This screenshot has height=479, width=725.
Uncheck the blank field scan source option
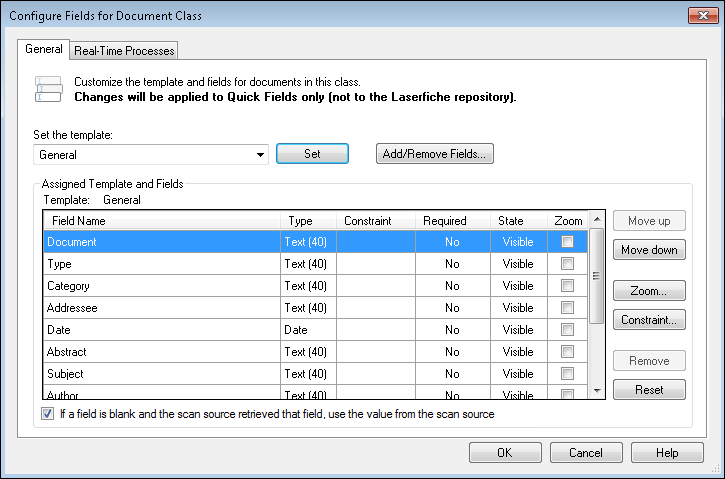[x=48, y=414]
